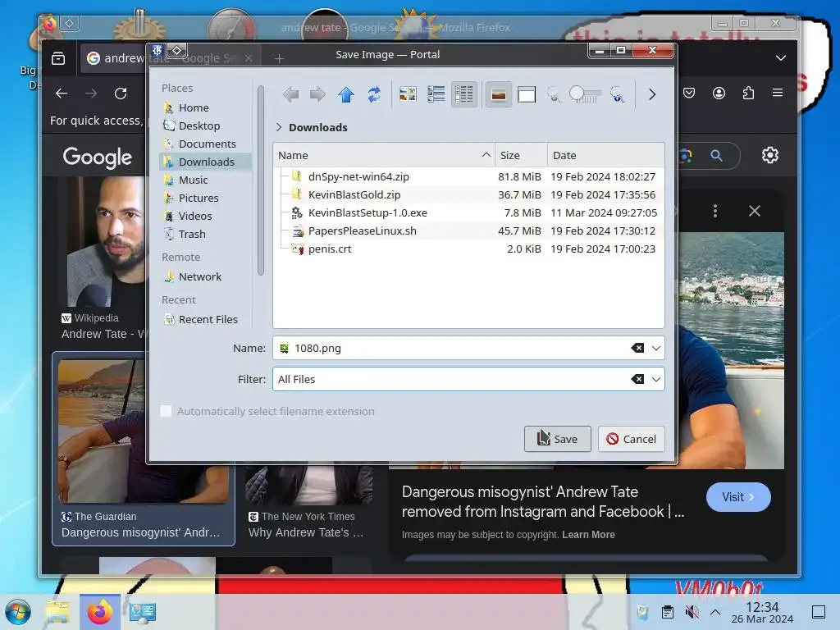Click the Pocket save icon in Firefox
The height and width of the screenshot is (630, 840).
pos(689,93)
